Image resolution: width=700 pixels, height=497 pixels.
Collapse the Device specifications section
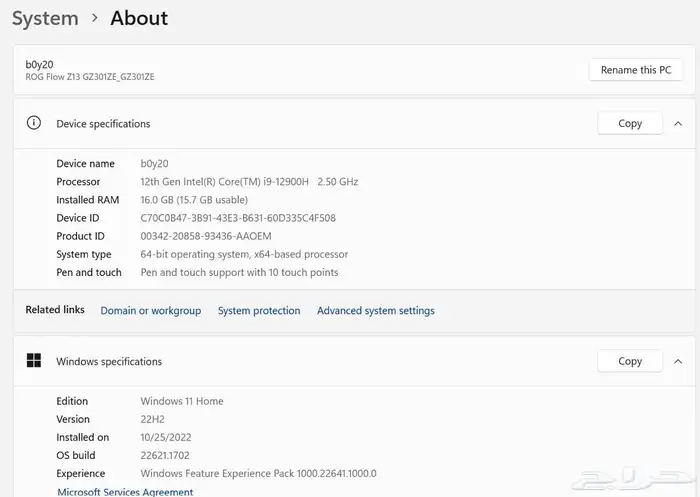pyautogui.click(x=678, y=124)
